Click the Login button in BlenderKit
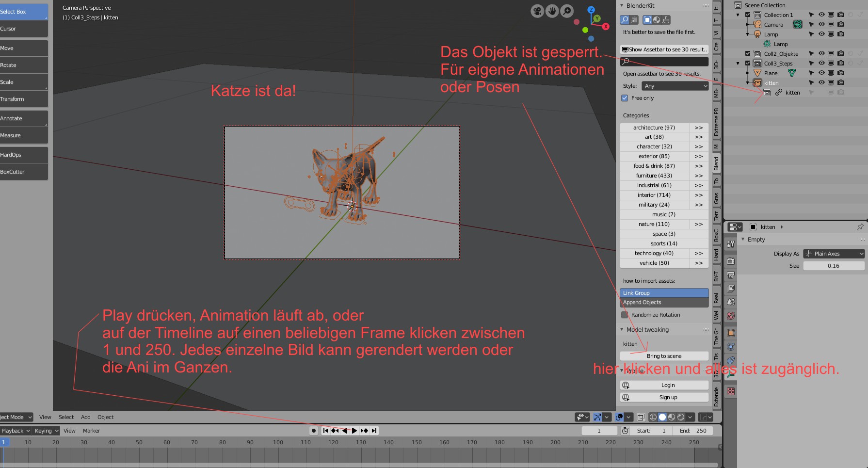This screenshot has height=468, width=868. coord(664,385)
